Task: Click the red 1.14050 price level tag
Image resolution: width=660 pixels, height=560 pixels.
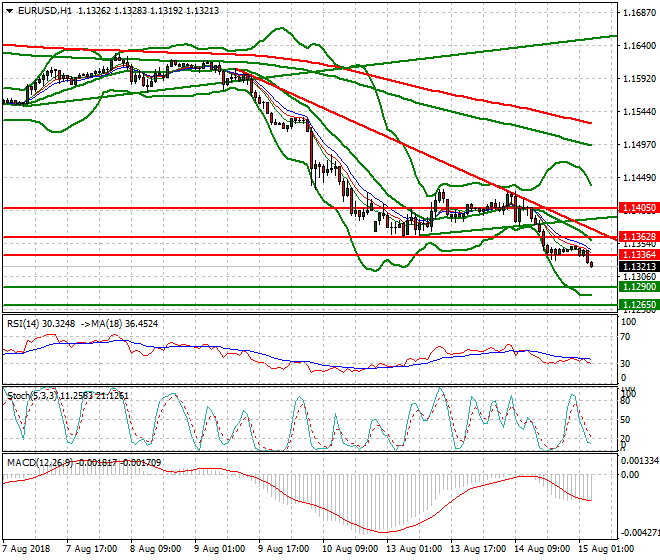Action: pos(637,207)
